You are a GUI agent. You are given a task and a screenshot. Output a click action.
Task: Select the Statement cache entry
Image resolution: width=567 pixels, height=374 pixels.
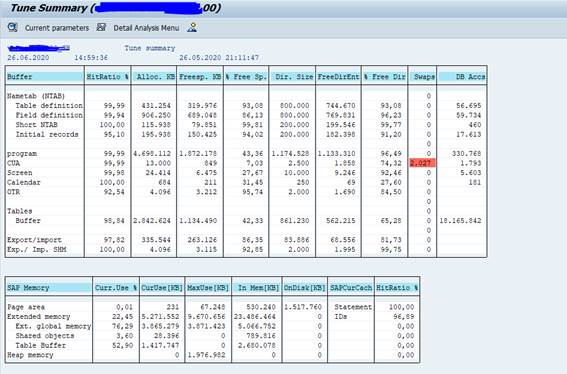[x=353, y=307]
